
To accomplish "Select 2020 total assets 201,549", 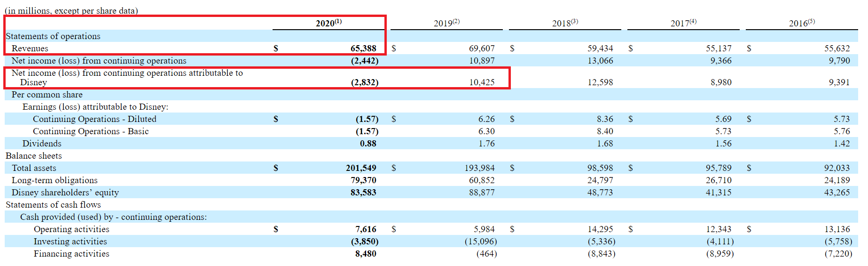I will [x=361, y=168].
